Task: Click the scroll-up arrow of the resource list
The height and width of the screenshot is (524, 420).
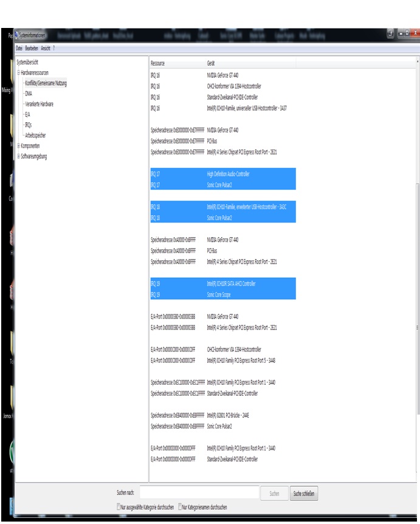Action: [x=418, y=62]
